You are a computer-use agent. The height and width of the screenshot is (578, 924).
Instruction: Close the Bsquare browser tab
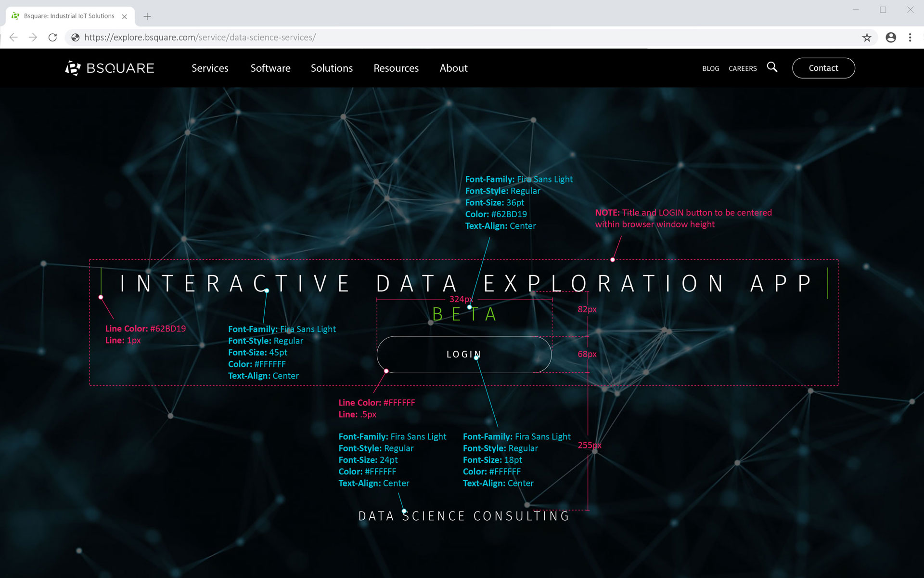click(x=125, y=16)
